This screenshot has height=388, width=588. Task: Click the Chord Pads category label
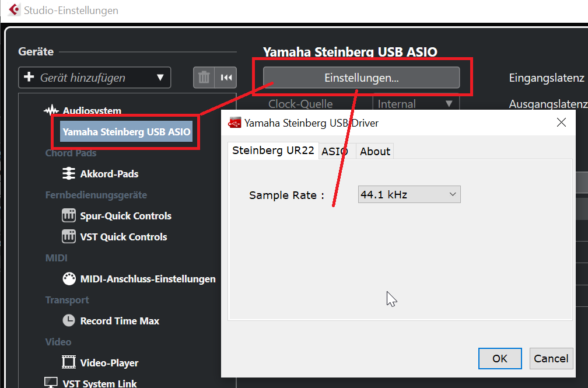coord(71,153)
